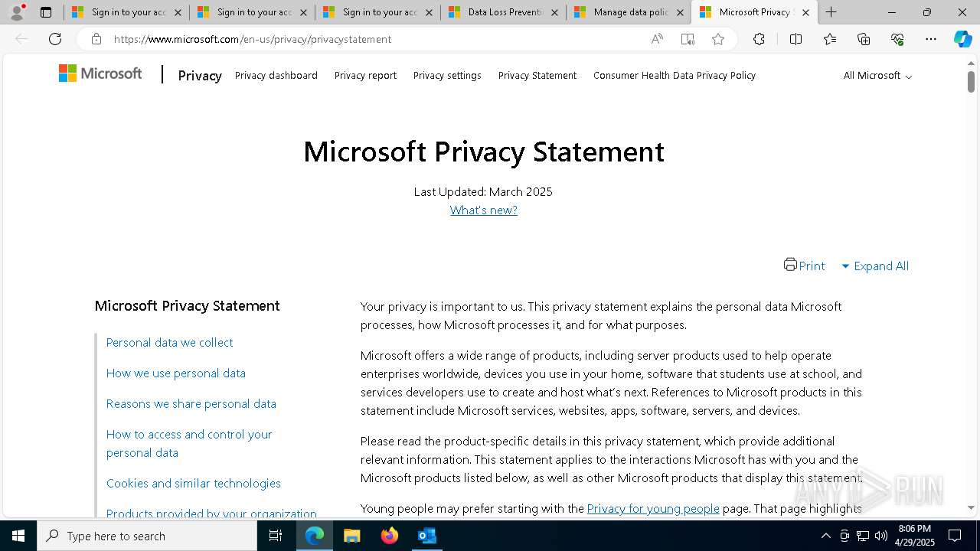Open Privacy settings menu item
This screenshot has width=980, height=551.
coord(447,75)
